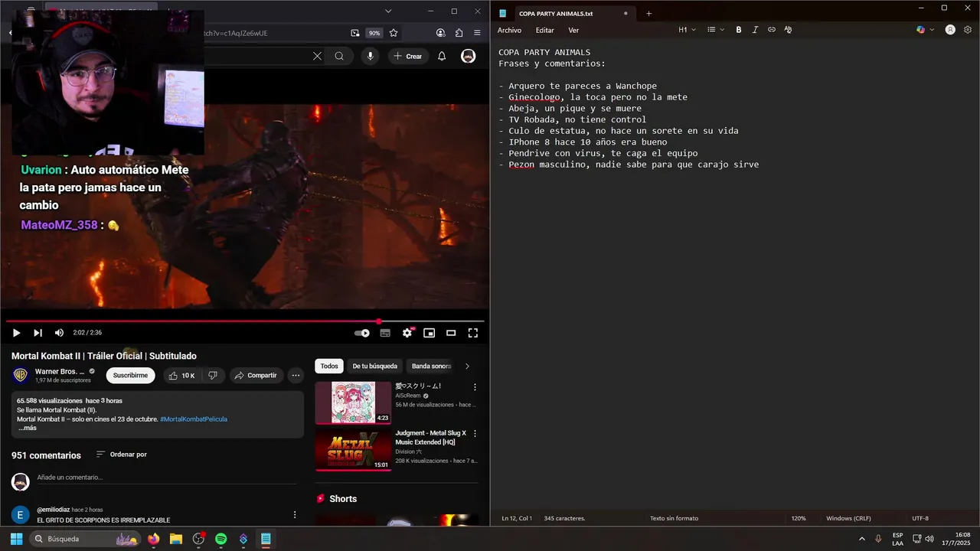980x551 pixels.
Task: Open the Editar menu in Notepad
Action: click(x=545, y=31)
